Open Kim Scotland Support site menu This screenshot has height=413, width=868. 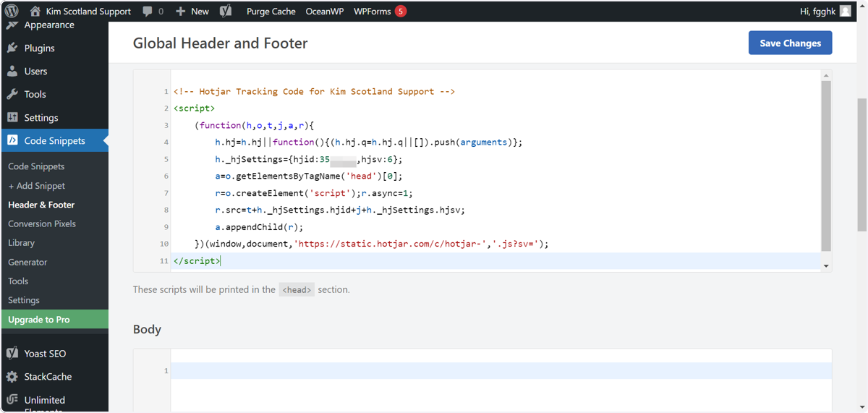[x=88, y=12]
